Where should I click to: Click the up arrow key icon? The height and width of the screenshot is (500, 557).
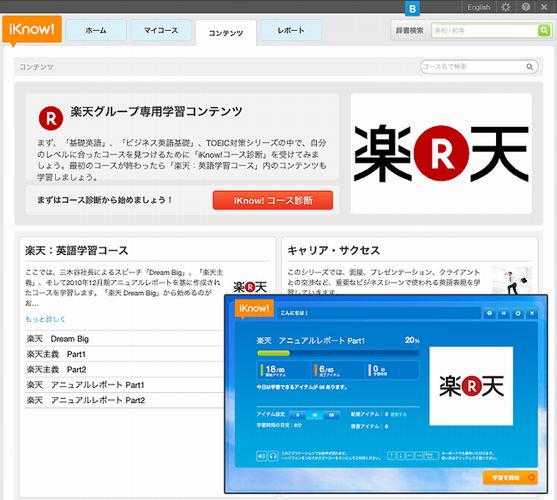[391, 456]
